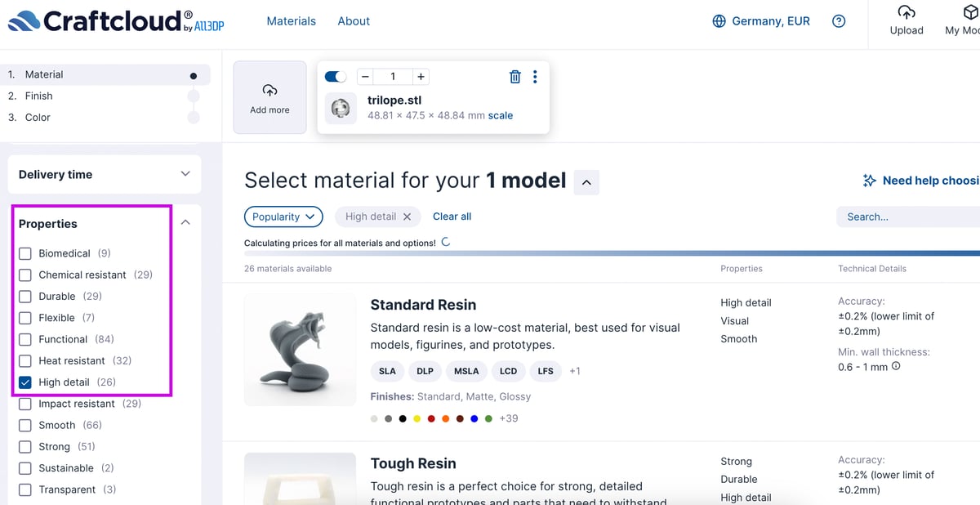Viewport: 980px width, 505px height.
Task: Check the Biomedical property
Action: pyautogui.click(x=25, y=253)
